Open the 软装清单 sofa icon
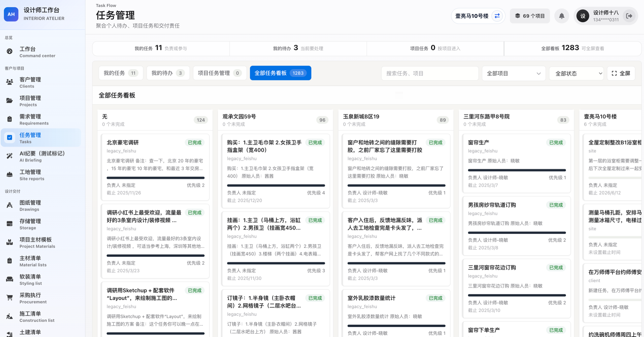Image resolution: width=644 pixels, height=337 pixels. pos(10,279)
